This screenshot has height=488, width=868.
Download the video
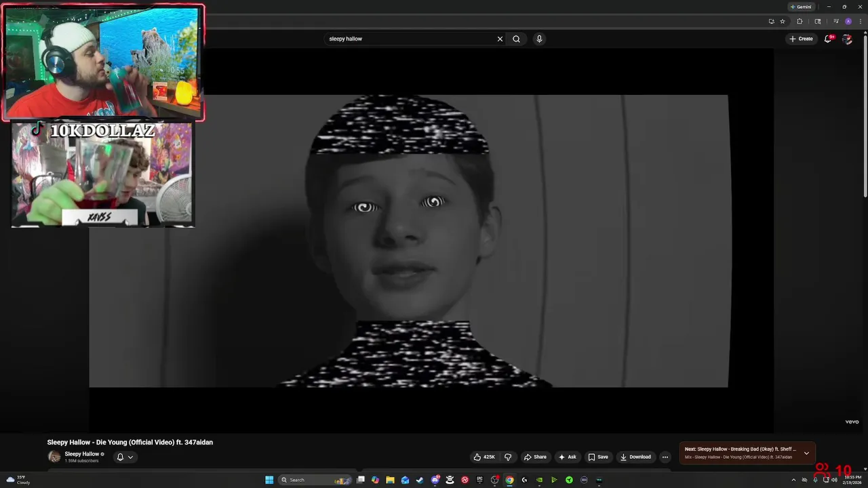click(x=635, y=457)
